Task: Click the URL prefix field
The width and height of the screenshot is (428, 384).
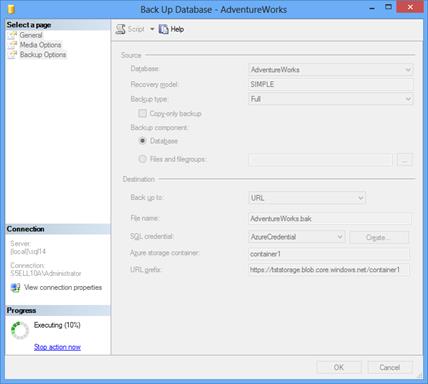Action: click(329, 269)
